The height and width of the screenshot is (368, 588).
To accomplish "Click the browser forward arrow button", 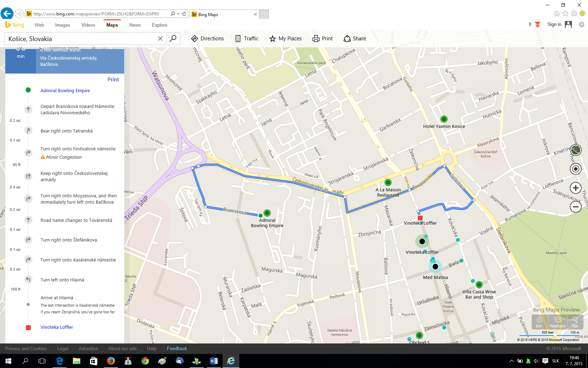I will click(x=19, y=14).
